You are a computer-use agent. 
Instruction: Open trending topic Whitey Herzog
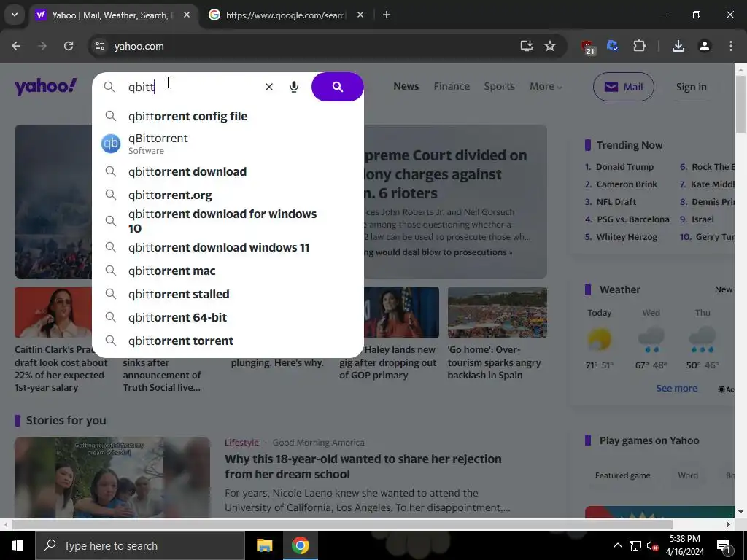[x=627, y=237]
